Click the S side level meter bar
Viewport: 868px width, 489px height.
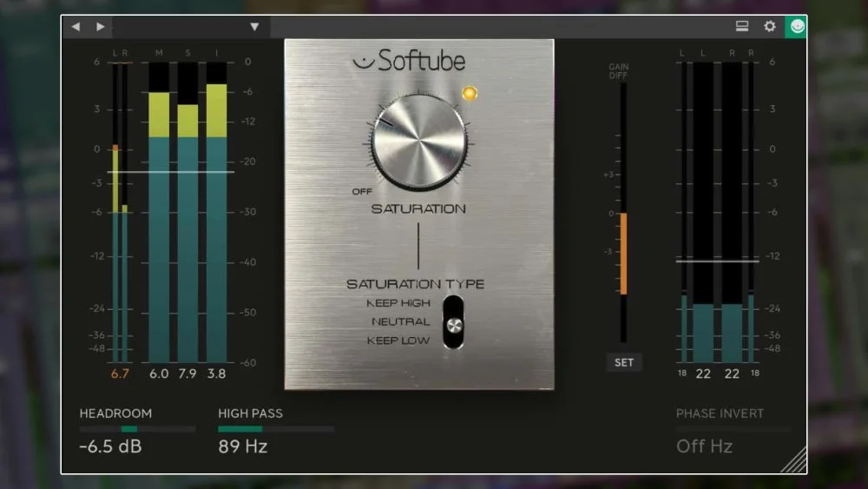(187, 212)
